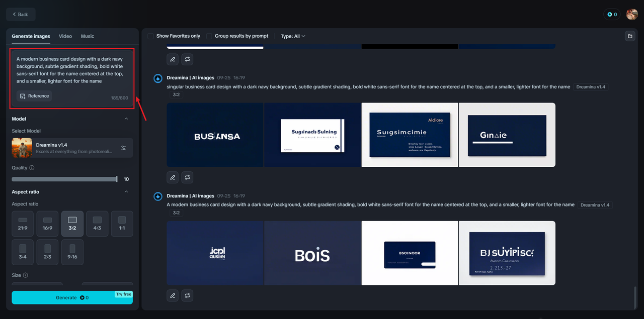Open the Suginacls Sulning white card image
The height and width of the screenshot is (319, 644).
coord(312,135)
